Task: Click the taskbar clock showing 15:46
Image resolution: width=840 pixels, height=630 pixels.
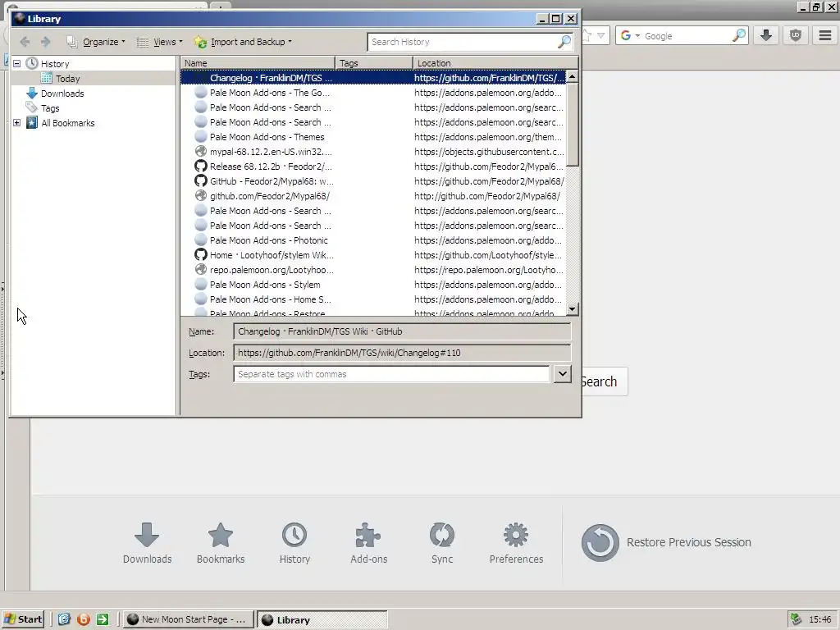Action: 819,619
